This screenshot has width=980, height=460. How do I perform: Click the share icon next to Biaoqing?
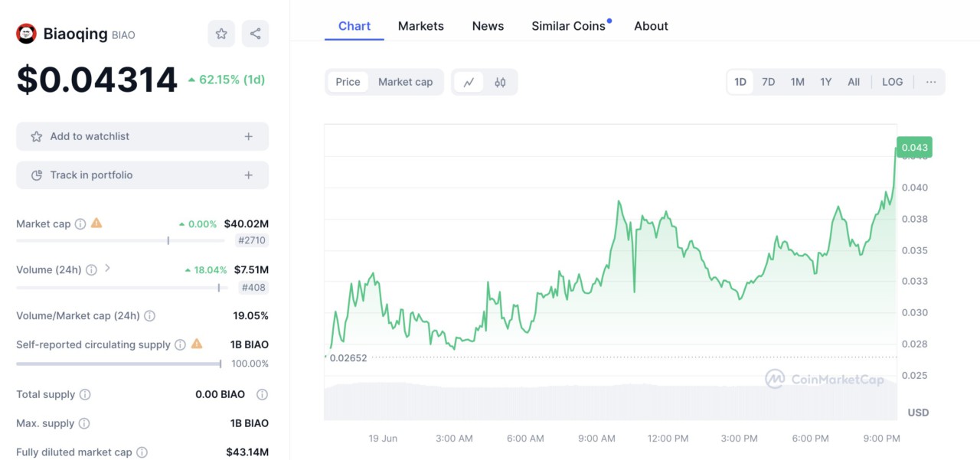tap(255, 34)
